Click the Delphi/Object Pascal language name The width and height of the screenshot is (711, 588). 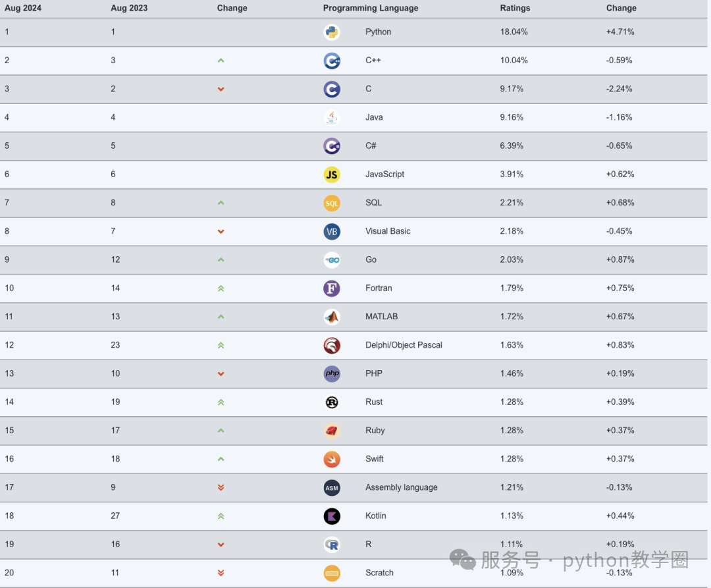click(404, 345)
